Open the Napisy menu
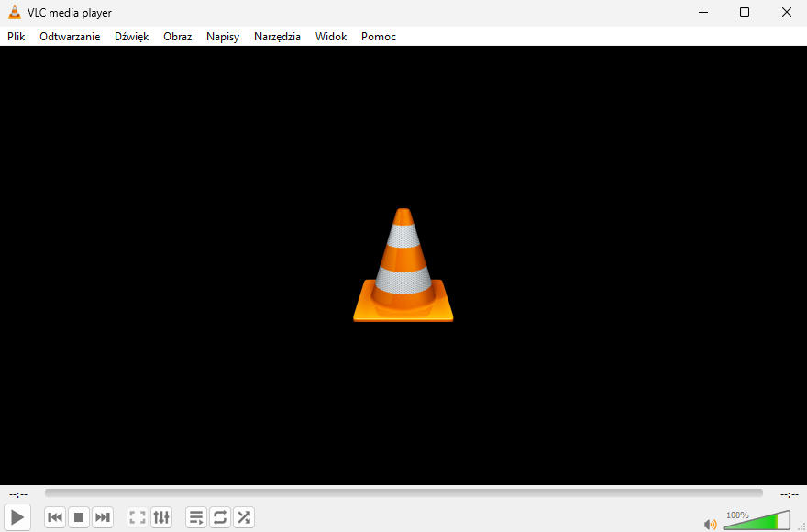This screenshot has height=532, width=807. tap(222, 36)
